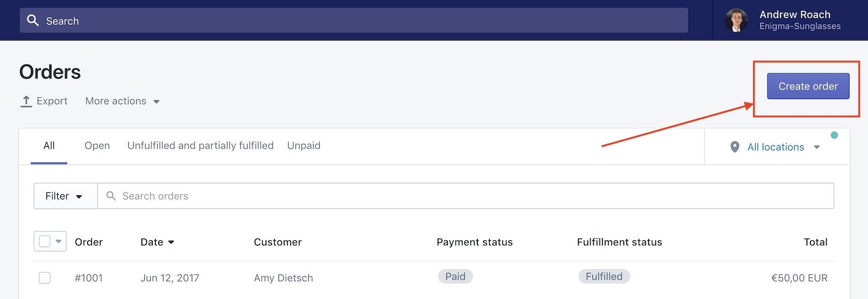Click the teal notification dot
868x299 pixels.
pos(834,135)
